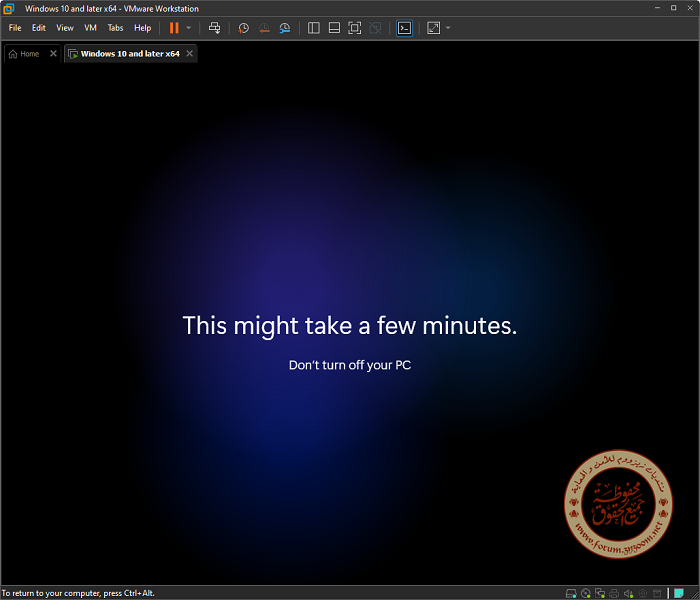Click the printer status icon
Image resolution: width=700 pixels, height=600 pixels.
614,593
